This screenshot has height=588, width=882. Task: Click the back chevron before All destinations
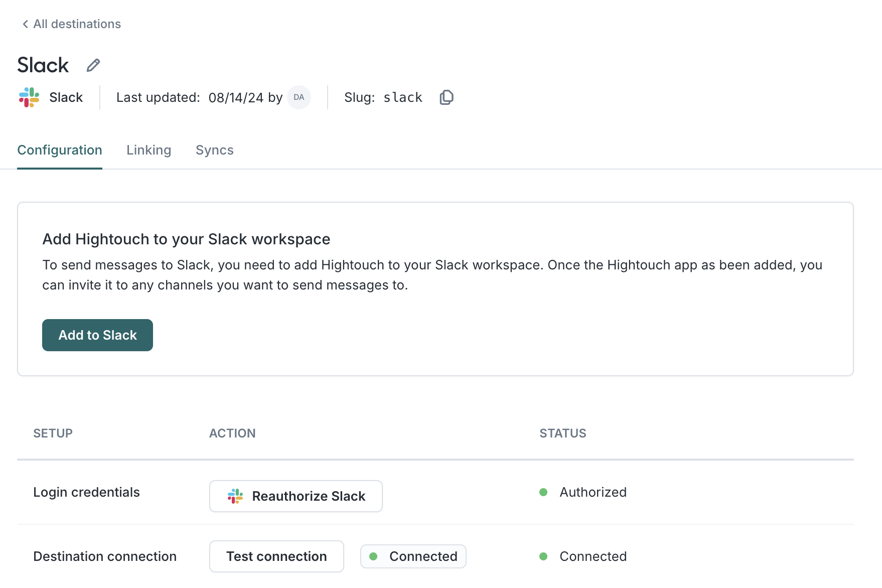(x=25, y=24)
